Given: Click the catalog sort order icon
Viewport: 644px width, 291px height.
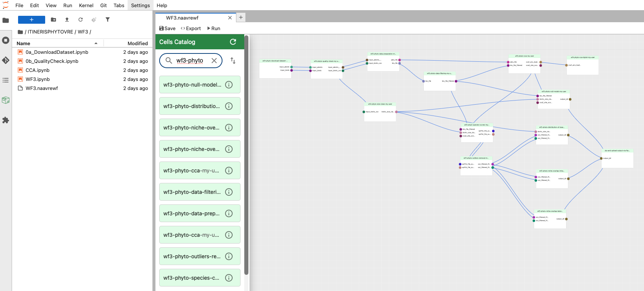Looking at the screenshot, I should (x=233, y=61).
